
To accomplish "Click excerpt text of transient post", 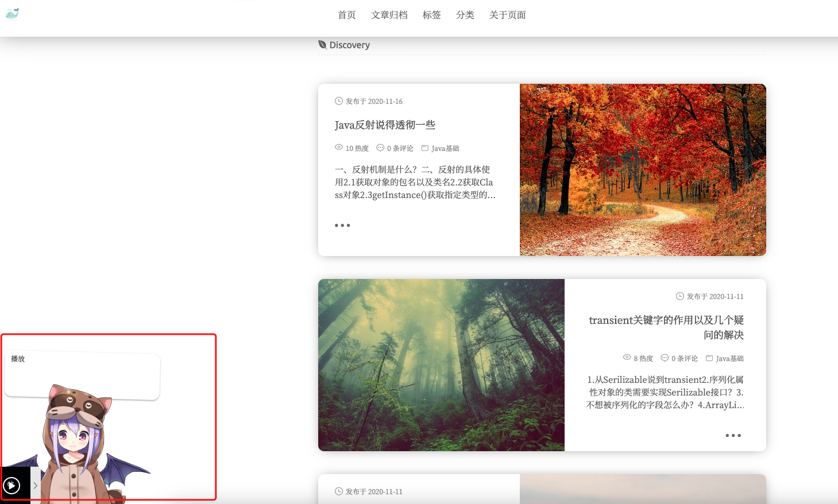I will pos(665,393).
